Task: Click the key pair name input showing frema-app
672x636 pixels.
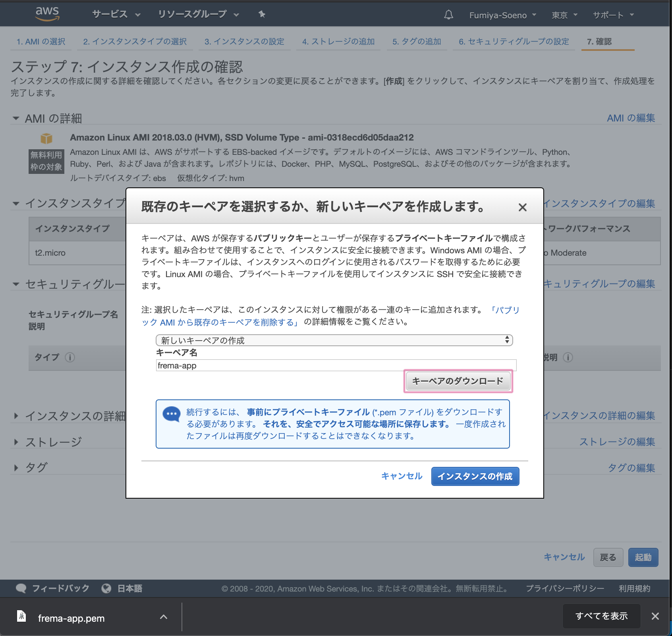Action: click(336, 365)
